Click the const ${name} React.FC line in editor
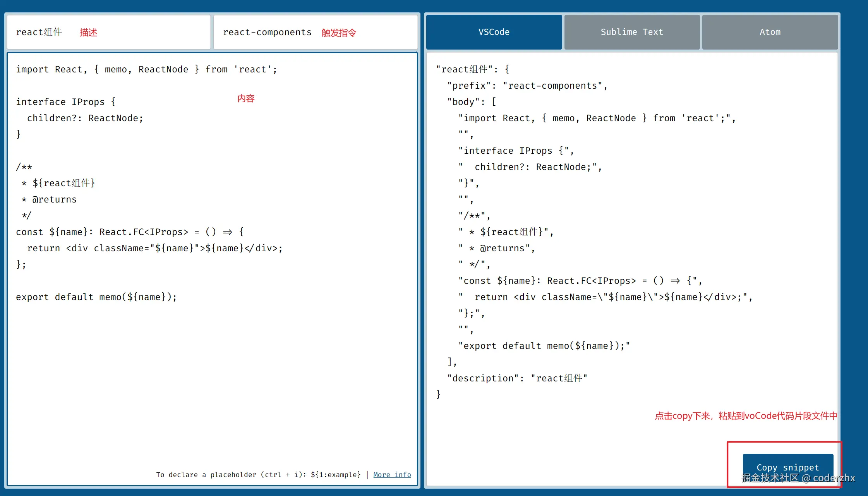Image resolution: width=868 pixels, height=496 pixels. coord(130,232)
